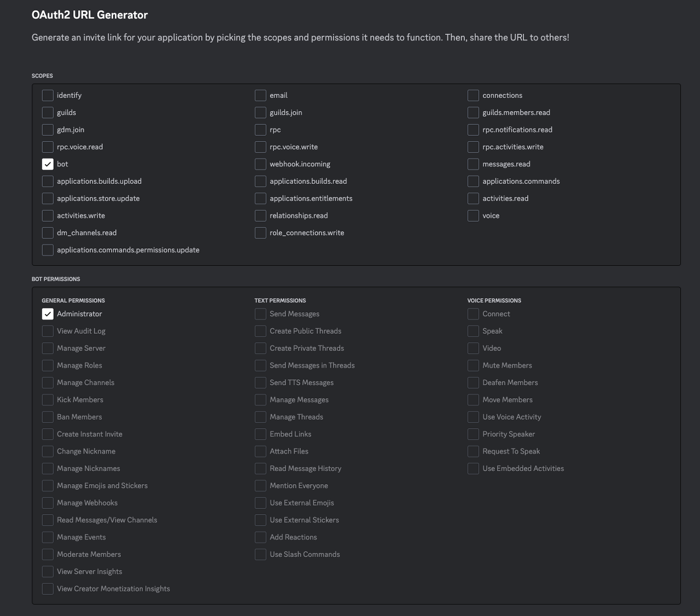Tick guilds.members.read scope
700x616 pixels.
pyautogui.click(x=473, y=113)
